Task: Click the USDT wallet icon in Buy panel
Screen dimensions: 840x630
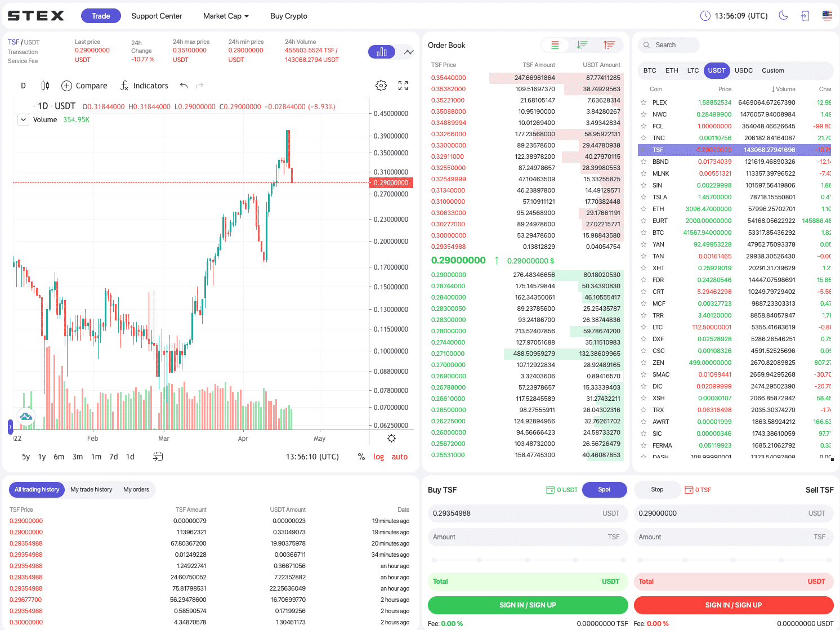Action: click(551, 490)
